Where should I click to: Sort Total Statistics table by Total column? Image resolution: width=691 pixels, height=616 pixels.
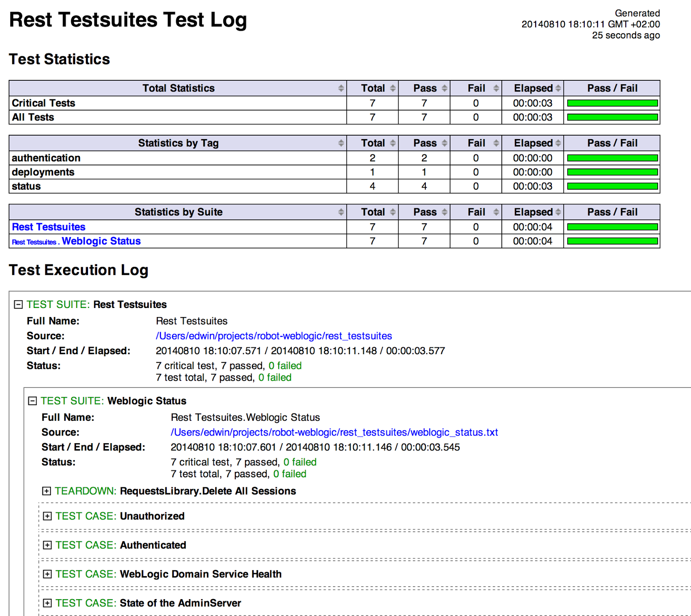(373, 88)
